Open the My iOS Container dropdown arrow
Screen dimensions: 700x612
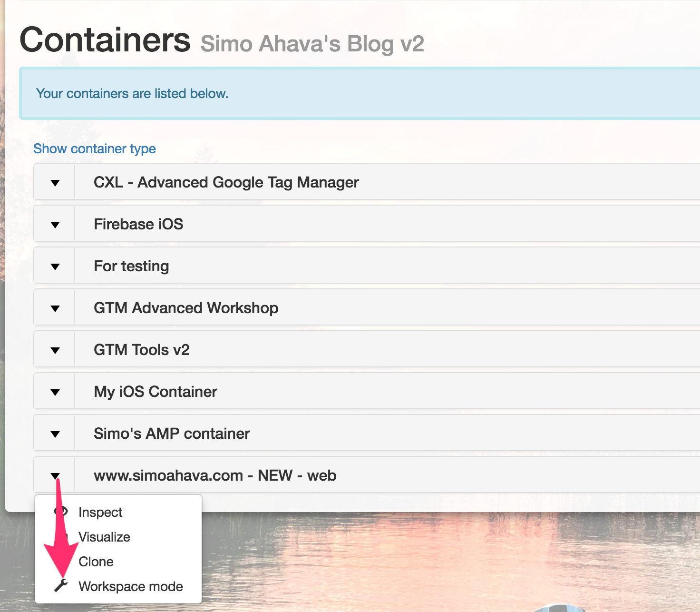coord(55,392)
